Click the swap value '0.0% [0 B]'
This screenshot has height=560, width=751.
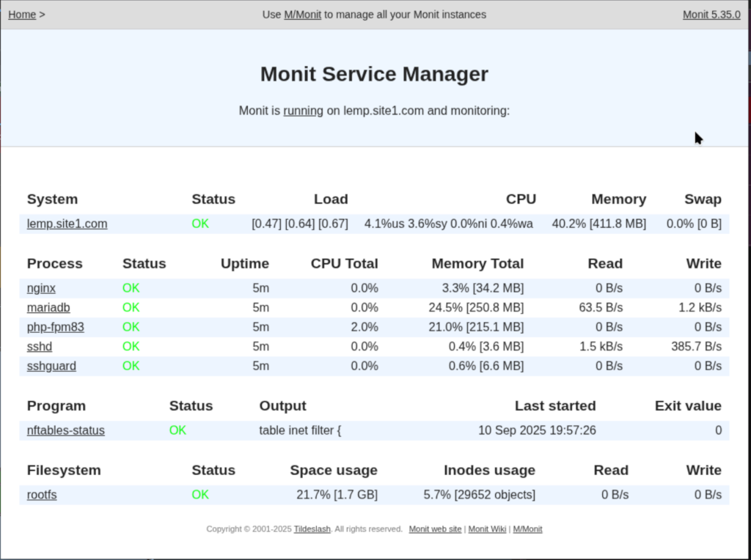click(x=694, y=224)
